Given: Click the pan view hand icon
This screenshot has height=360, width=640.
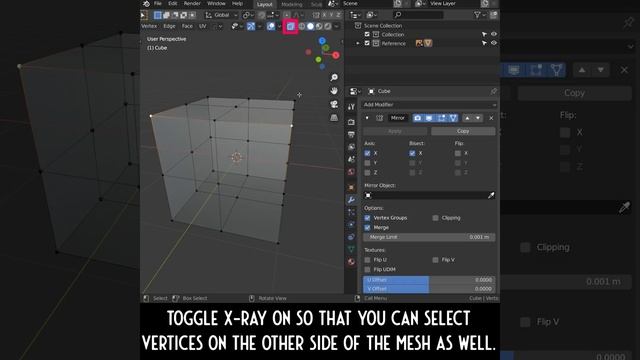Looking at the screenshot, I should 334,91.
